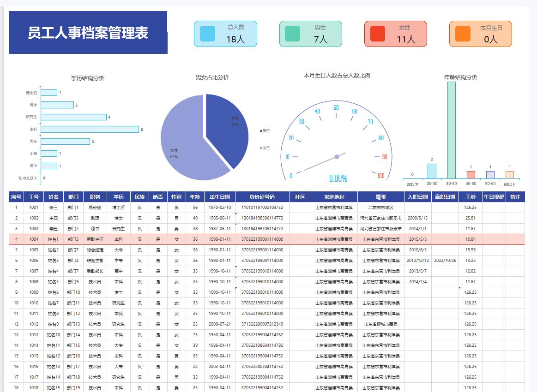Click the red icon in 女性 card
The height and width of the screenshot is (392, 537).
(x=378, y=34)
